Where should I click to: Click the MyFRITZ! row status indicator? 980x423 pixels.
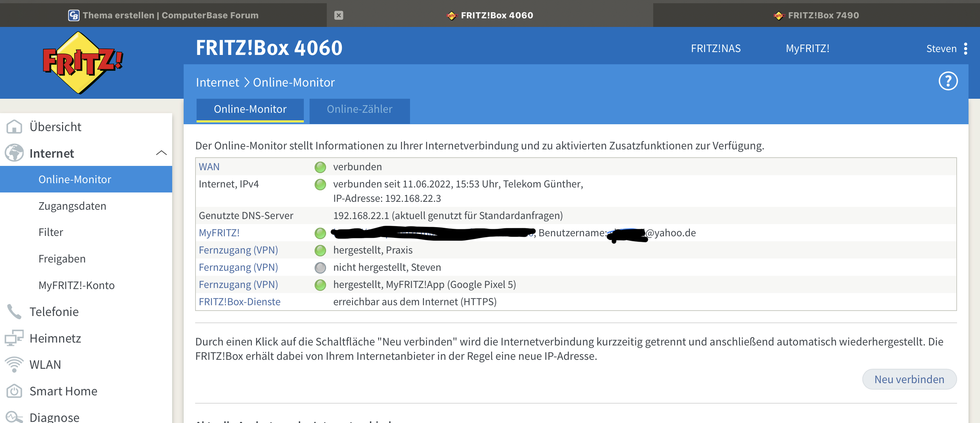pyautogui.click(x=320, y=233)
